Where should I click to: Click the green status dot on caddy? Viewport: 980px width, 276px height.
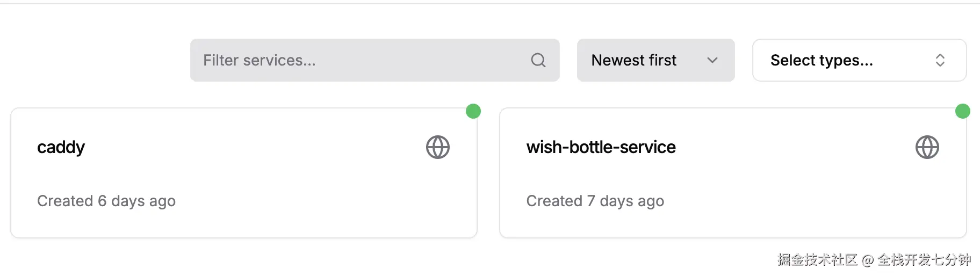pyautogui.click(x=473, y=111)
